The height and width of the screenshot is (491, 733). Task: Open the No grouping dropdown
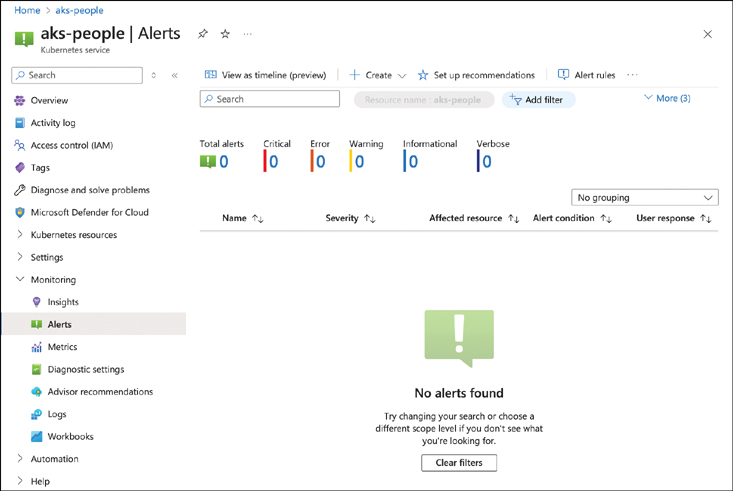pyautogui.click(x=645, y=198)
